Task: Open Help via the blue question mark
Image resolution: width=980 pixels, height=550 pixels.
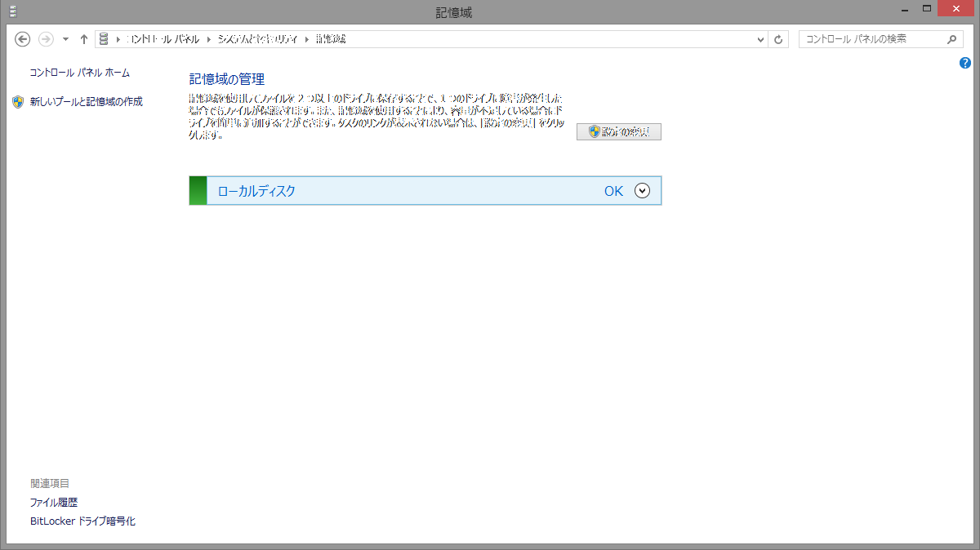Action: pyautogui.click(x=965, y=63)
